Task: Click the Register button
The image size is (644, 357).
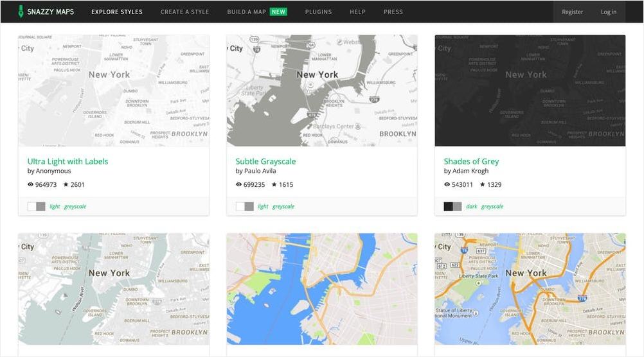Action: [572, 12]
